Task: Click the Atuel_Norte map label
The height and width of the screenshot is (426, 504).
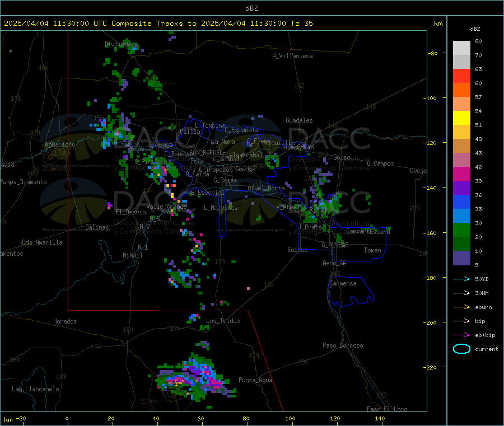Action: (266, 188)
